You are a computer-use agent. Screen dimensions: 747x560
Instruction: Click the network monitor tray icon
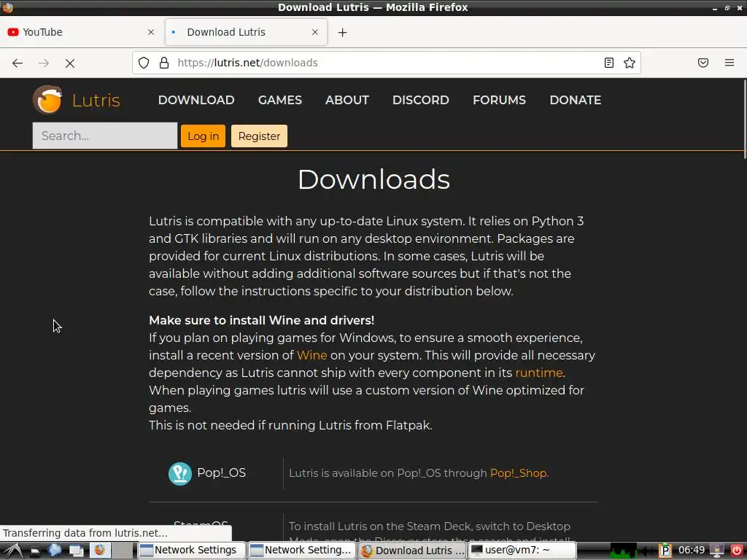click(x=717, y=551)
